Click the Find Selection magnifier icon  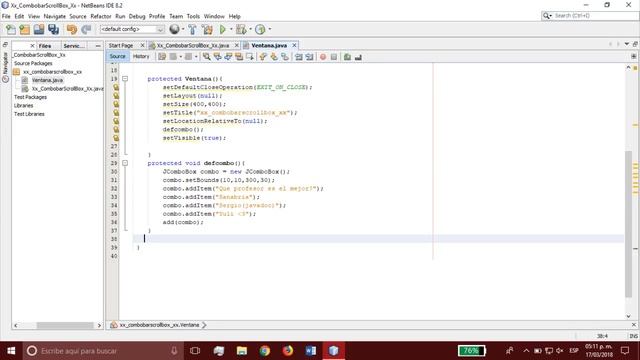tap(207, 57)
